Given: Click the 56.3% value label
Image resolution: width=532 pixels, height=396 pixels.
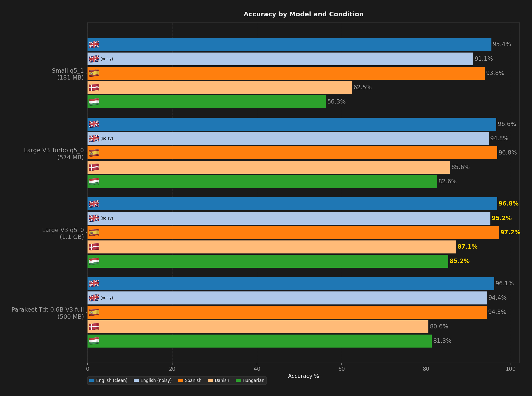Looking at the screenshot, I should click(337, 102).
